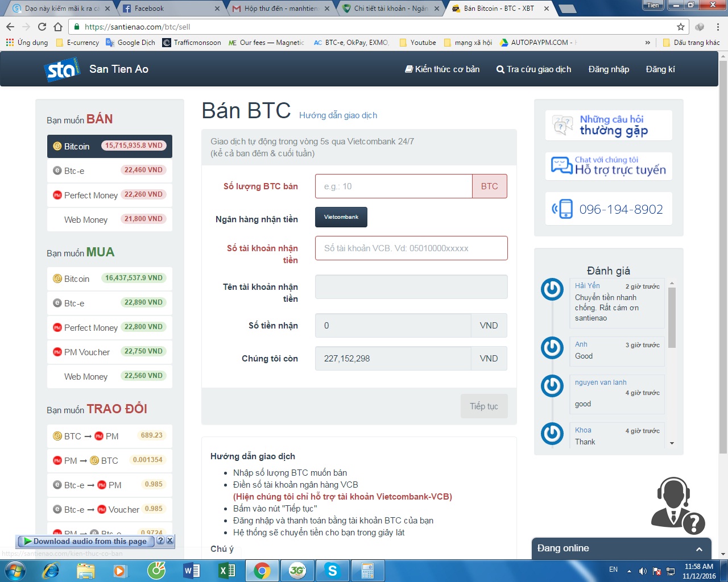Screen dimensions: 728x582
Task: Open the Youtube bookmark
Action: point(417,43)
